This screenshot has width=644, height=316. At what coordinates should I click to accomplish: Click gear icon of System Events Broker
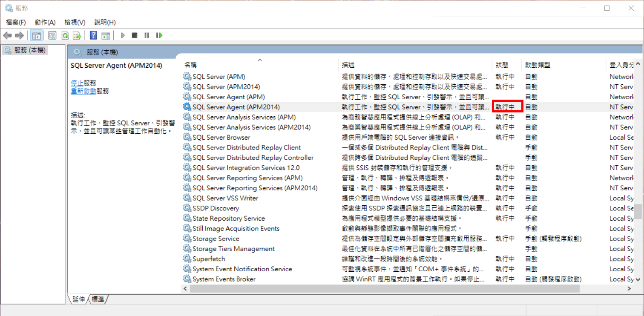click(187, 279)
